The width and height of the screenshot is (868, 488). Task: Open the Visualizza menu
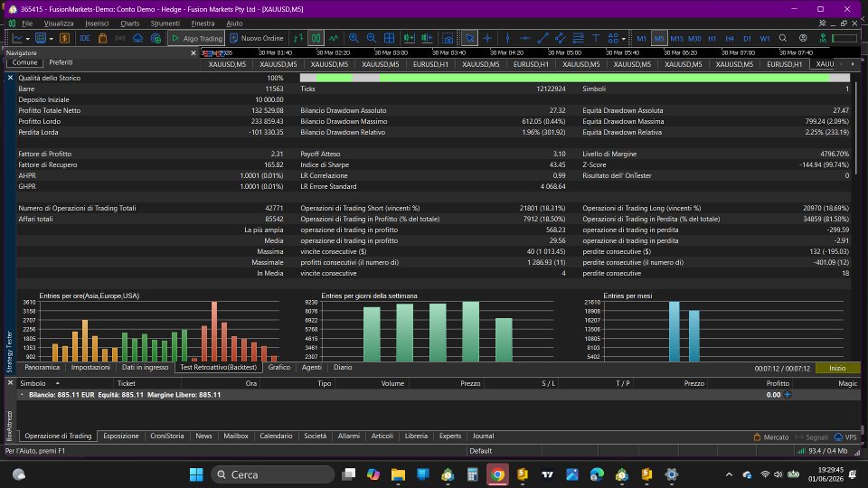click(x=59, y=23)
